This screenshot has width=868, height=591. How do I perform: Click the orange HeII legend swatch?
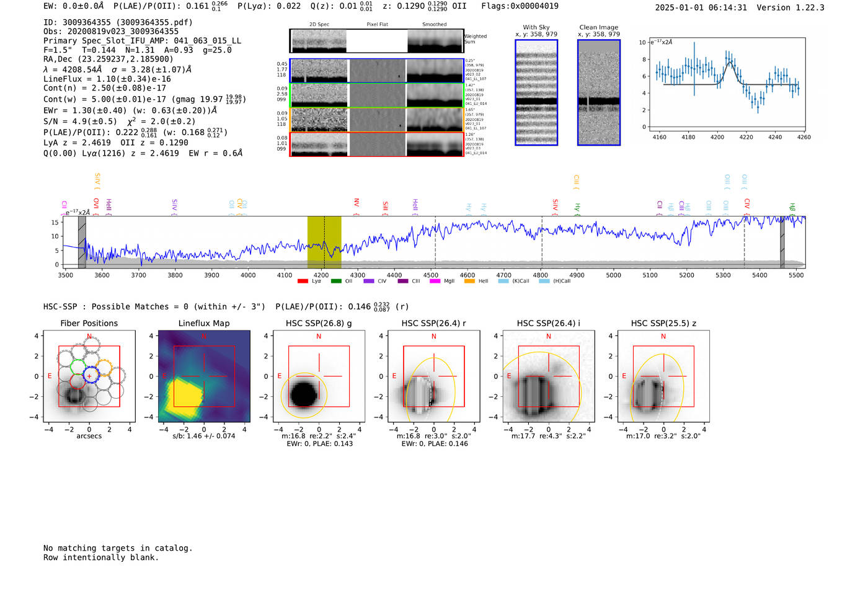click(x=469, y=281)
